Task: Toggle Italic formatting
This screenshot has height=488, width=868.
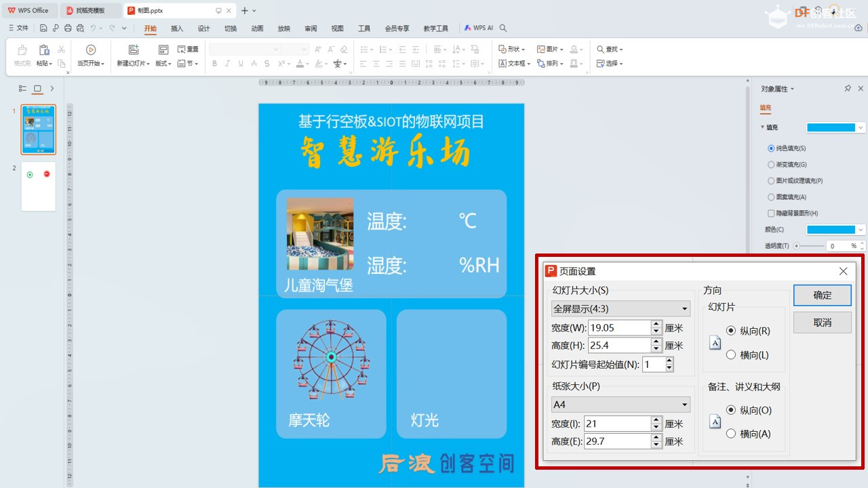Action: (x=227, y=64)
